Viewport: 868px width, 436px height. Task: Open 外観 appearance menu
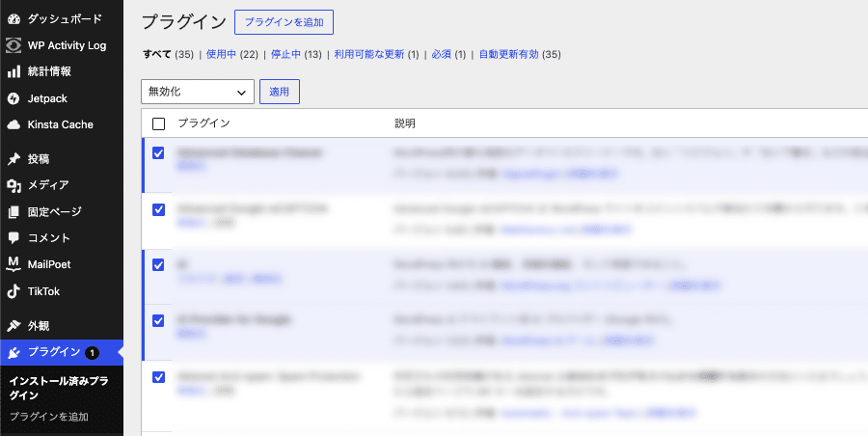pyautogui.click(x=39, y=326)
